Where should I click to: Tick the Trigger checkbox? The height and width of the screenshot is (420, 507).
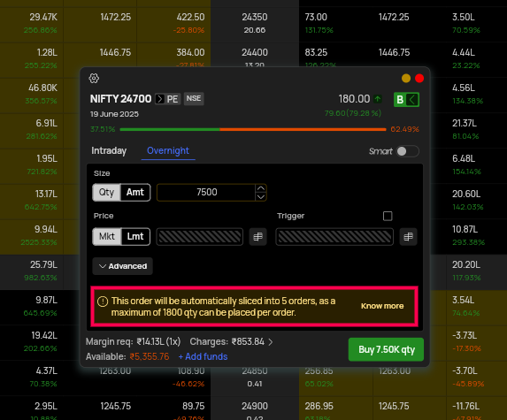pyautogui.click(x=388, y=216)
